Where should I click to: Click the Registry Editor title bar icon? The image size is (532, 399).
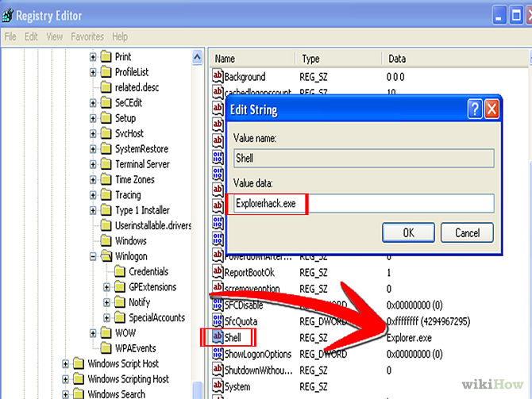click(7, 15)
